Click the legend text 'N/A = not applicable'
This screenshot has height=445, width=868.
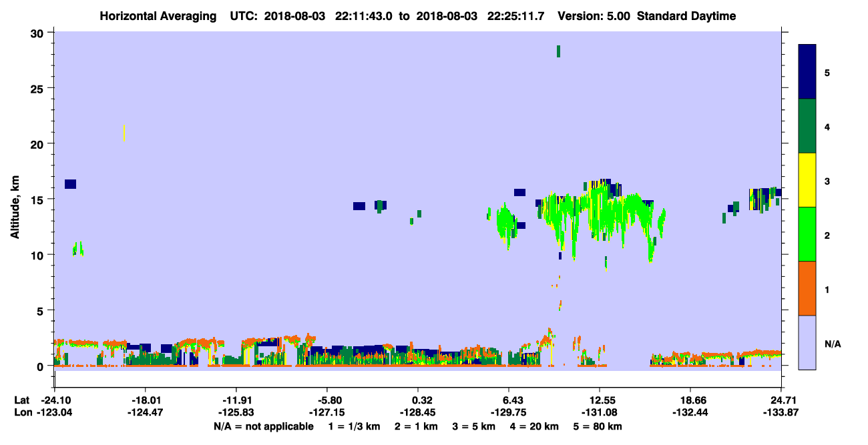[263, 426]
